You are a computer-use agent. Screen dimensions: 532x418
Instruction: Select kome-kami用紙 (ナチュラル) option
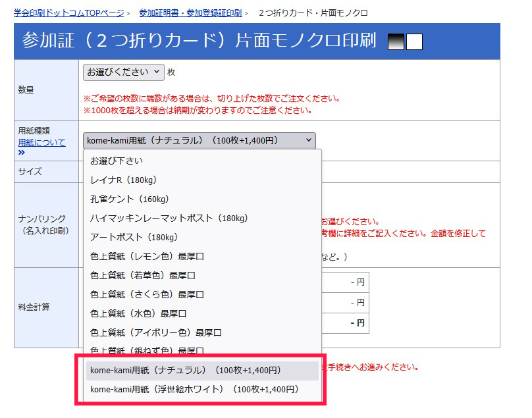(x=186, y=371)
